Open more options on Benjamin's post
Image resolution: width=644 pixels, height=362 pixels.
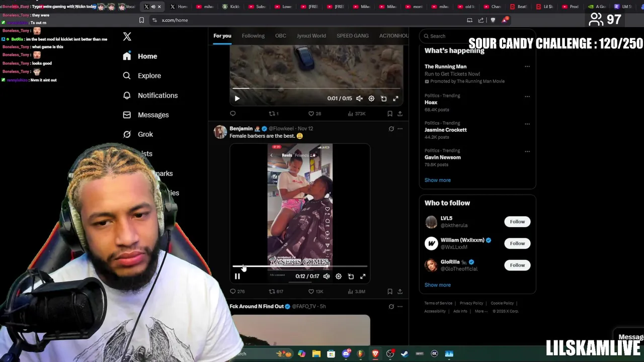pyautogui.click(x=400, y=129)
